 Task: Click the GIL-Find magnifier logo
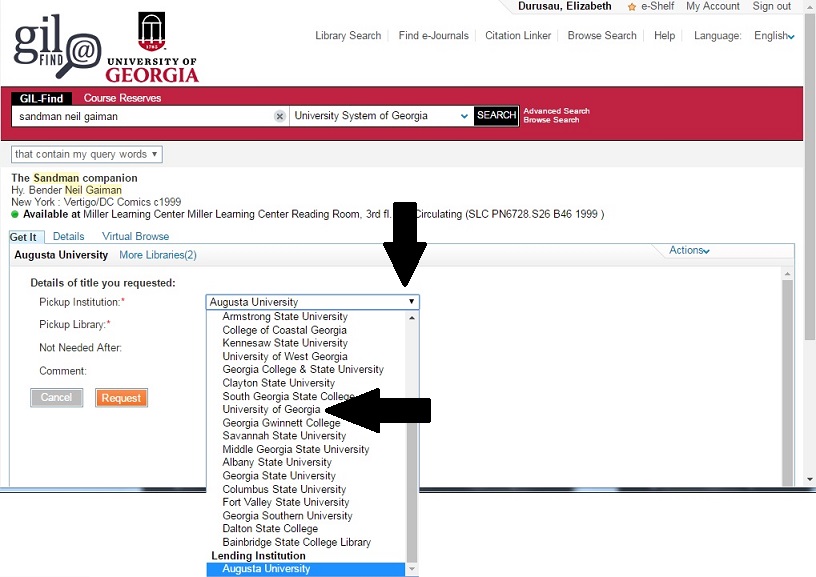(x=58, y=47)
